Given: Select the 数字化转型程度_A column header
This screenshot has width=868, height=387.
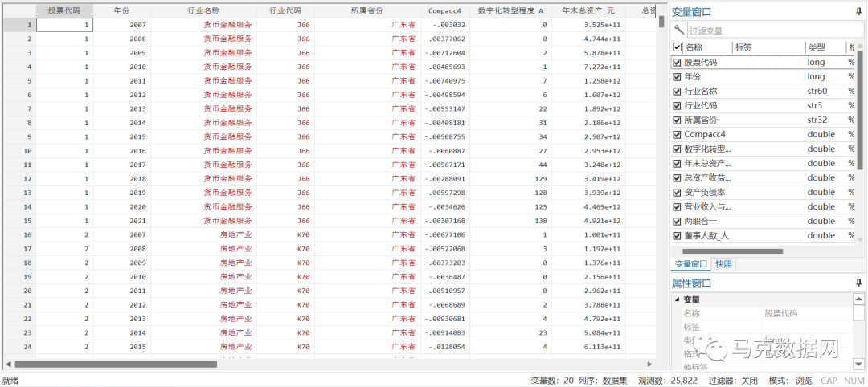Looking at the screenshot, I should point(510,10).
